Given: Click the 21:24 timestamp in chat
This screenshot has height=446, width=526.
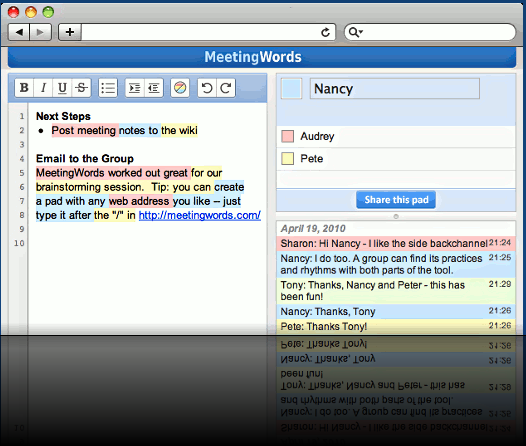Looking at the screenshot, I should click(x=500, y=242).
